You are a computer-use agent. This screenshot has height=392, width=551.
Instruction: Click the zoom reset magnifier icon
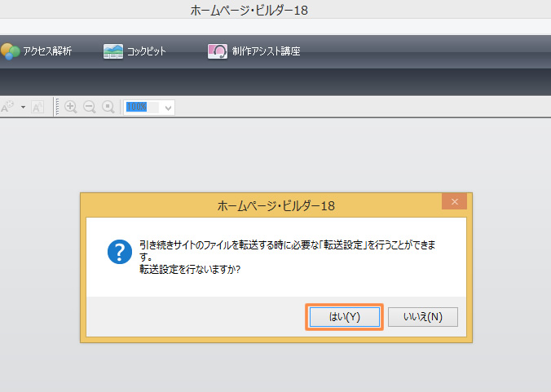coord(108,107)
